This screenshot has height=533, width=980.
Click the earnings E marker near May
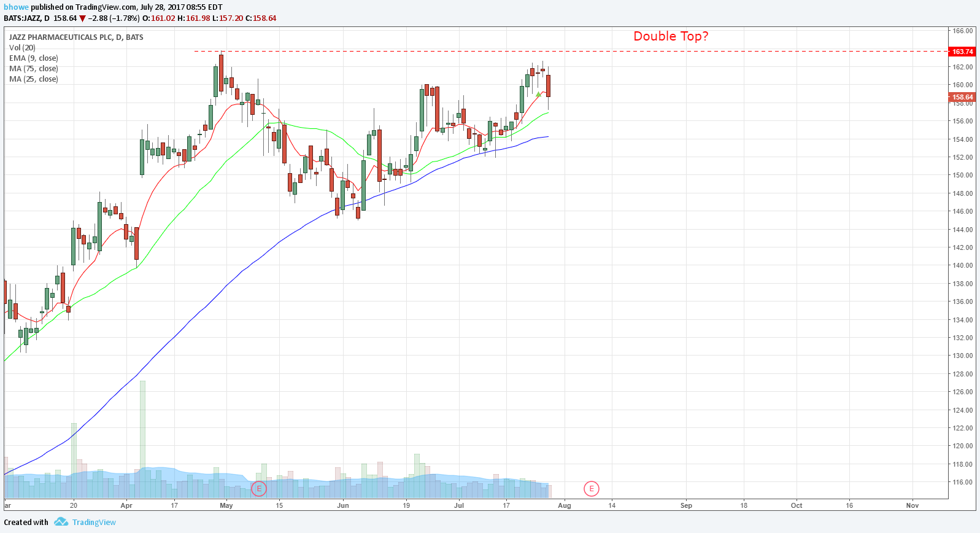click(259, 489)
